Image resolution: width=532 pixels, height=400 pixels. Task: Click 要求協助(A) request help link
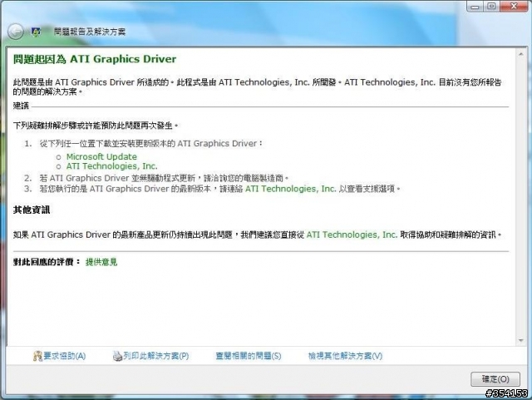[65, 356]
